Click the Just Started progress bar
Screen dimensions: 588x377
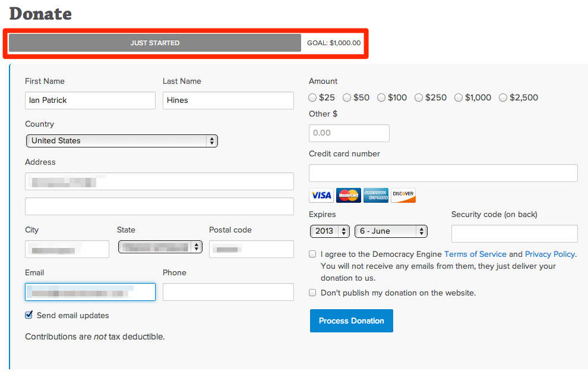(155, 43)
